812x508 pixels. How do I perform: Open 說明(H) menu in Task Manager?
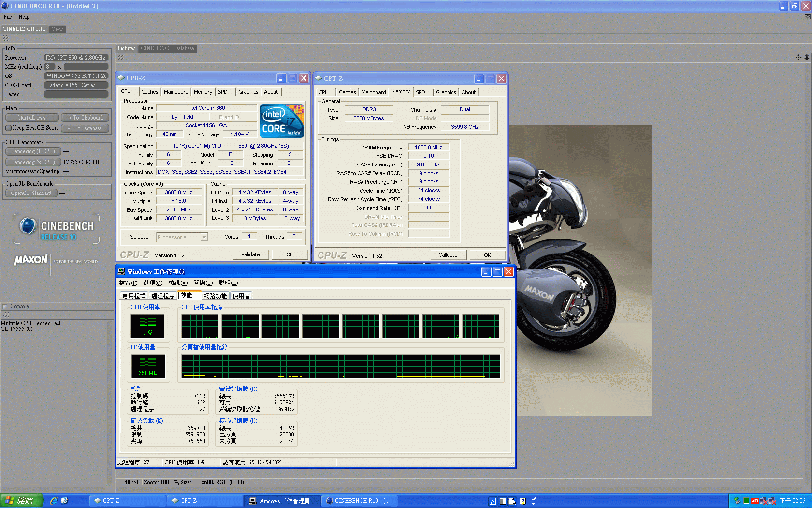pos(228,283)
